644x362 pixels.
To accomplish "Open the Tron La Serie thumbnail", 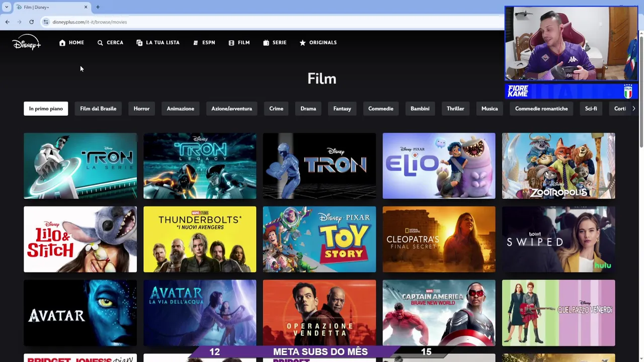I will [80, 166].
